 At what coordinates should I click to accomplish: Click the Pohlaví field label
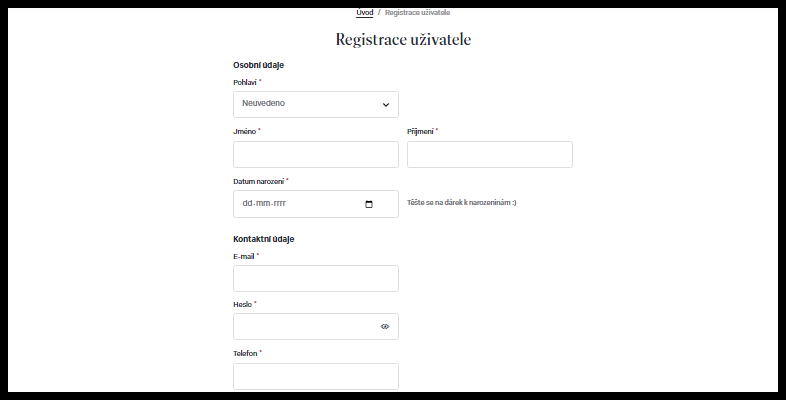245,82
